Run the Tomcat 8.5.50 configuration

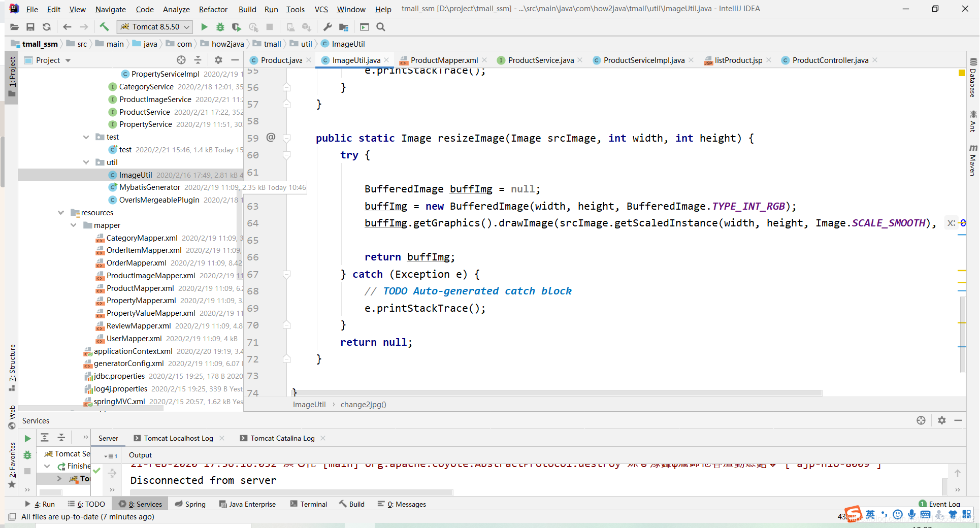coord(204,27)
